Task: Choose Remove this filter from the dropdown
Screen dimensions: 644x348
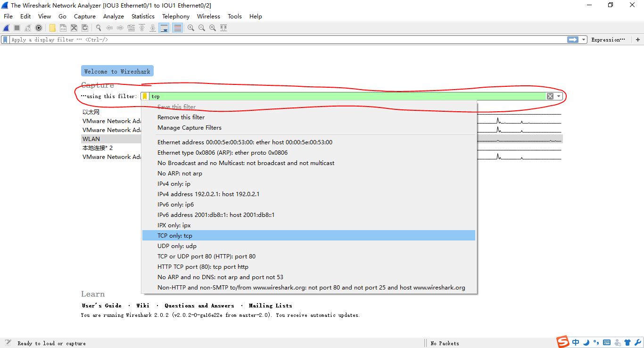Action: click(x=309, y=117)
